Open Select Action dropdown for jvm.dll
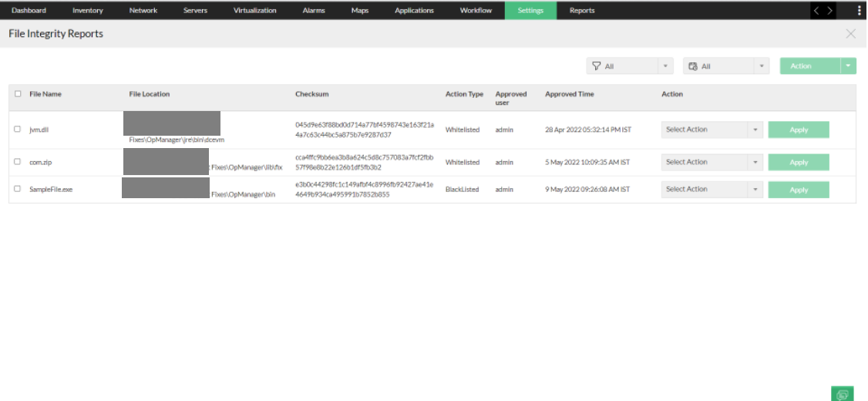Screen dimensions: 868x401 click(712, 130)
